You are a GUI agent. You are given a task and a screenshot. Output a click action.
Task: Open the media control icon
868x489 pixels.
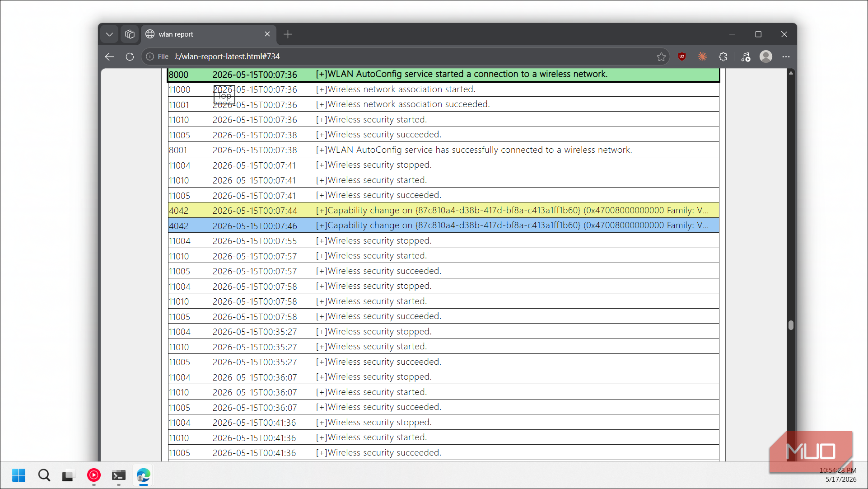pos(746,56)
